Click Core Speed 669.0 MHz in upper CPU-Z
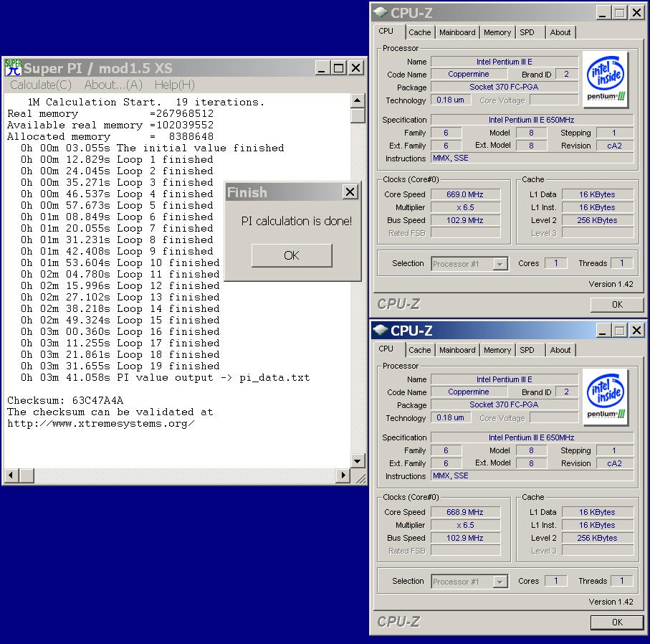 [465, 194]
